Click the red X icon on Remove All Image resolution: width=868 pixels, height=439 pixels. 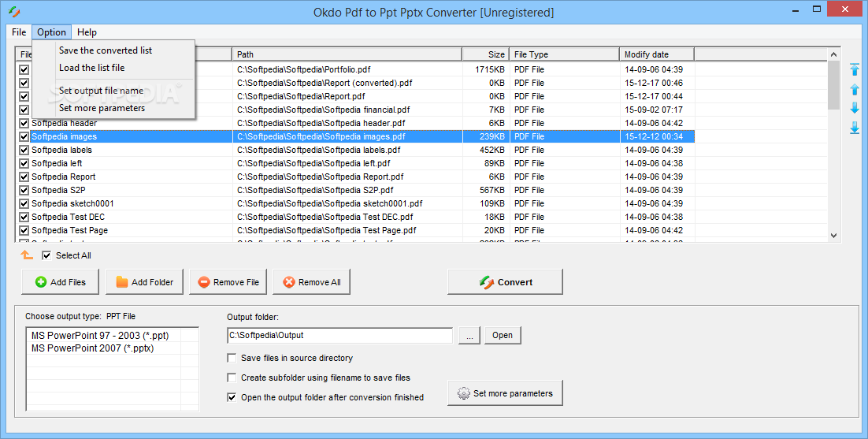tap(289, 282)
